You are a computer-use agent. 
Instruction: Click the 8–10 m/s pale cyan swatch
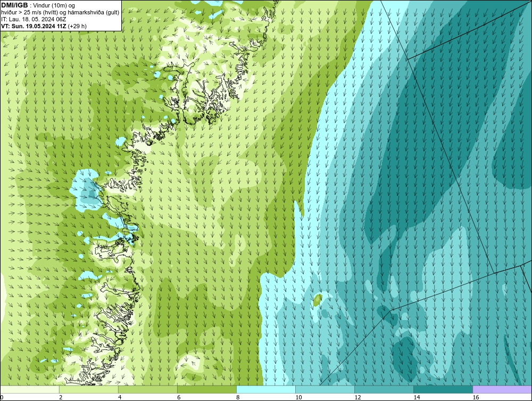click(x=266, y=389)
